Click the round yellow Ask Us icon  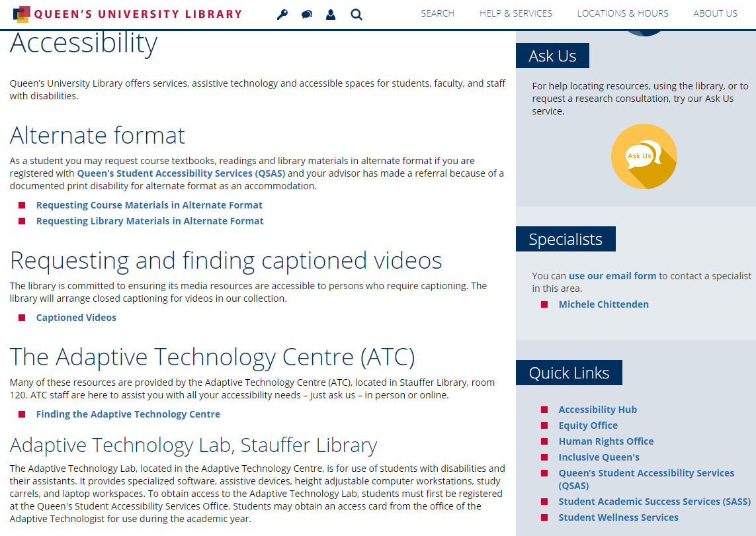tap(644, 156)
